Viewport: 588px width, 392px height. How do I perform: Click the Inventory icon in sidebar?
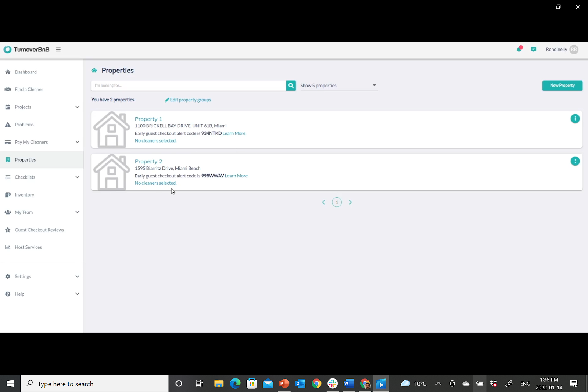(8, 195)
